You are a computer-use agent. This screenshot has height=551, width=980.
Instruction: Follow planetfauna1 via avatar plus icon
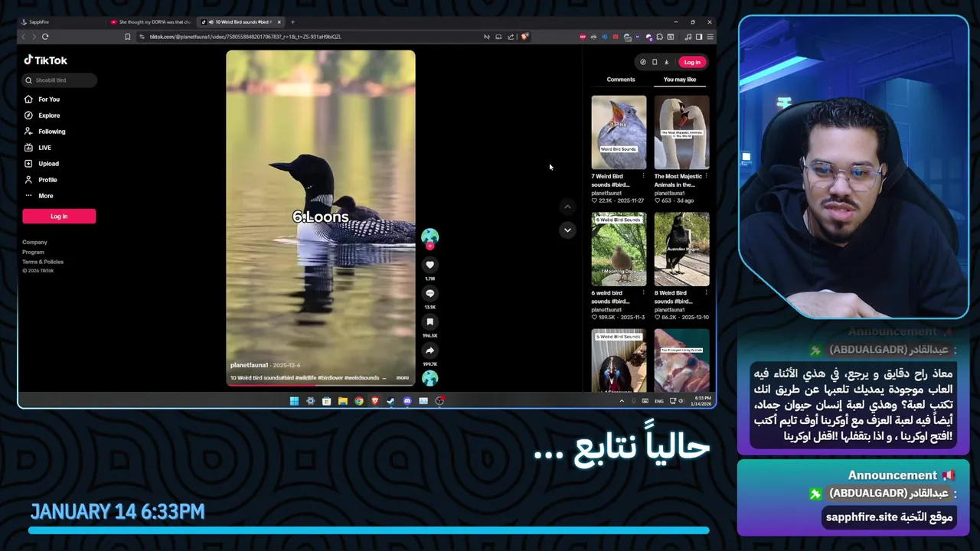click(430, 246)
